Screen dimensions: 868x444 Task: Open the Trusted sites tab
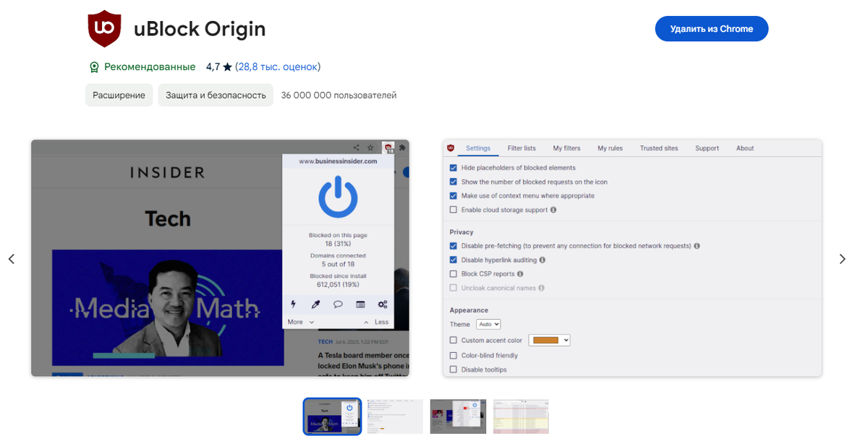pyautogui.click(x=659, y=148)
